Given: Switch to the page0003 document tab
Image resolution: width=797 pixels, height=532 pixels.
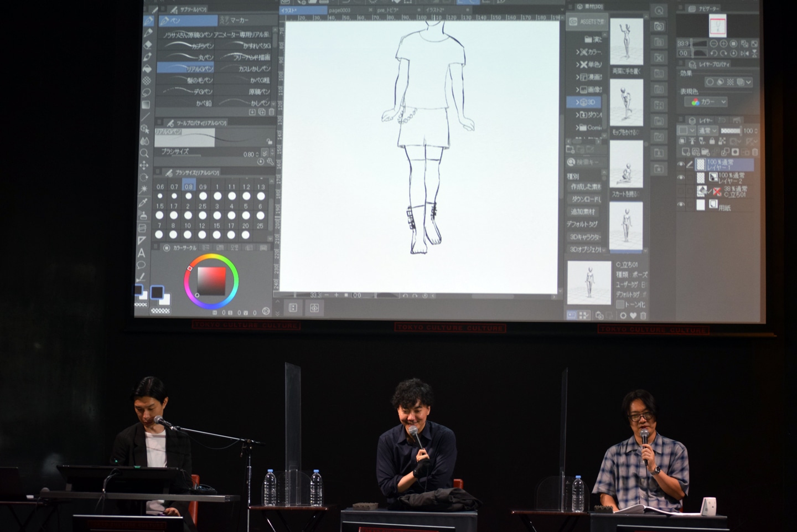Looking at the screenshot, I should click(339, 10).
